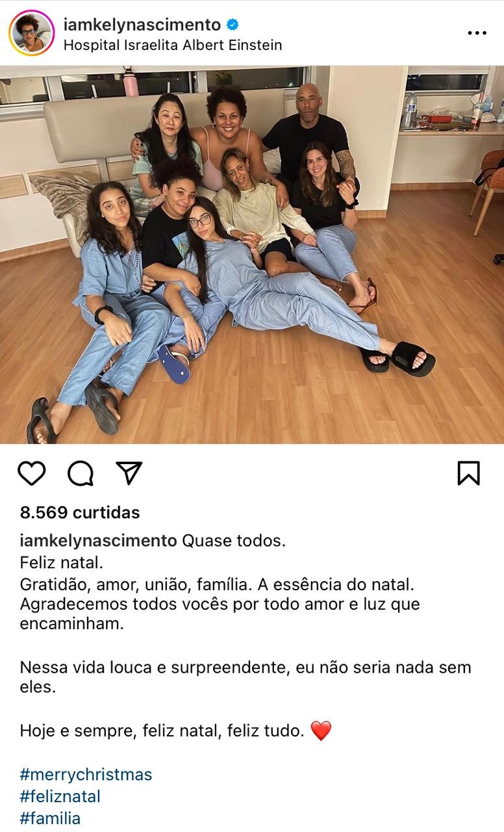Like the post with the heart icon
Screen dimensions: 504x832
(x=31, y=473)
